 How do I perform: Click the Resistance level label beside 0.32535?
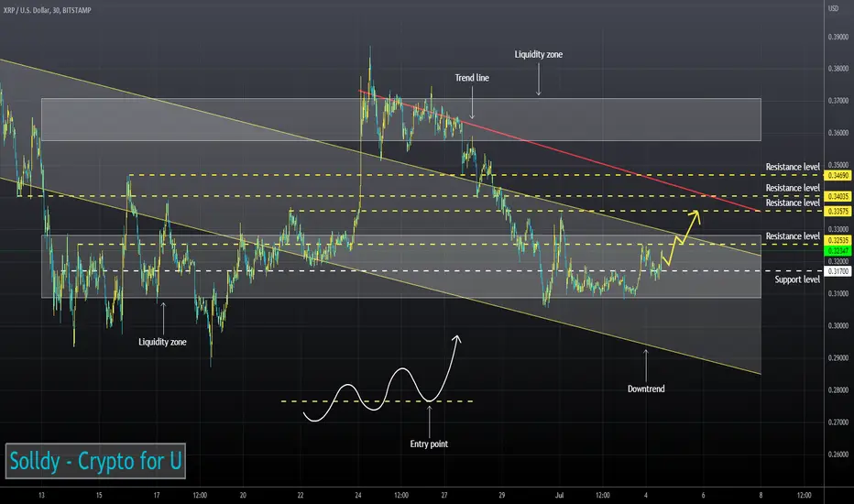point(793,236)
